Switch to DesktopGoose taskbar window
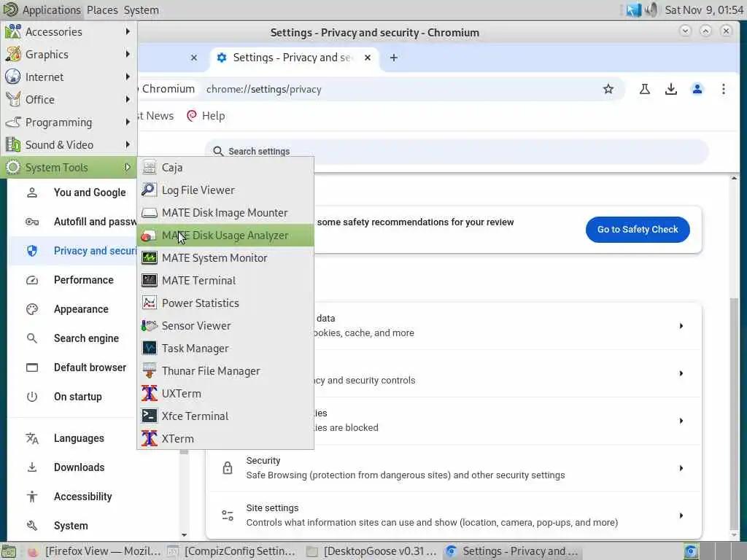 point(373,551)
